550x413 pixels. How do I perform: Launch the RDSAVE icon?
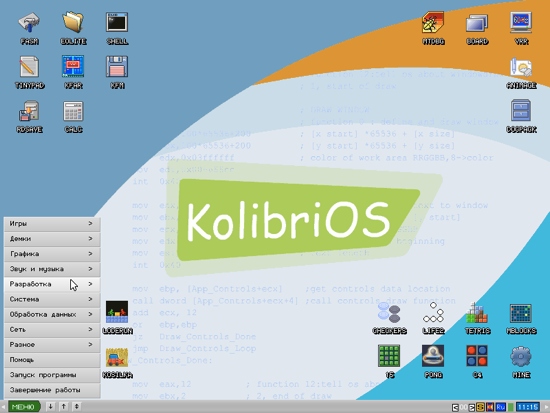(29, 116)
